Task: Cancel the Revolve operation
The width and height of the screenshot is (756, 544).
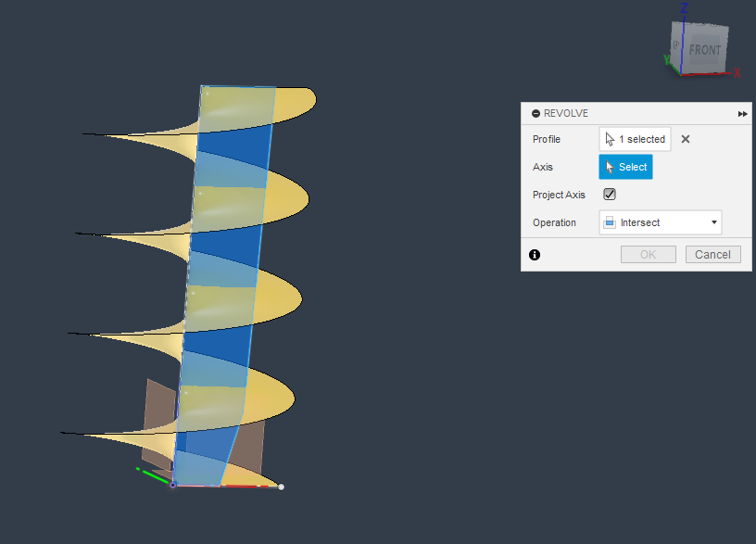Action: click(712, 254)
